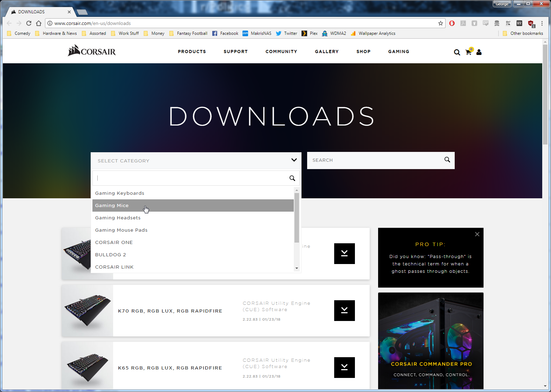Click the category list scrollbar thumb
Viewport: 551px width, 392px height.
297,218
